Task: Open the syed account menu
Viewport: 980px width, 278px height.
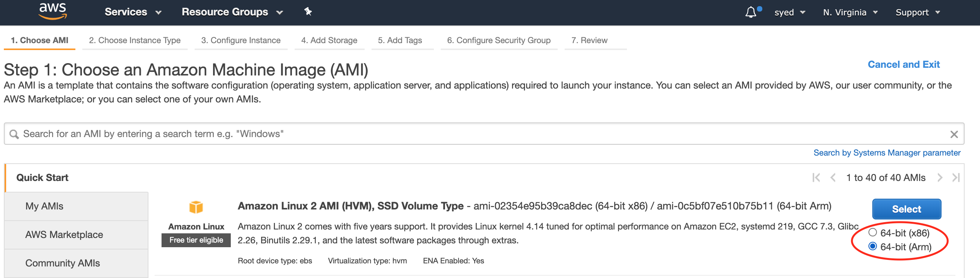Action: [x=790, y=12]
